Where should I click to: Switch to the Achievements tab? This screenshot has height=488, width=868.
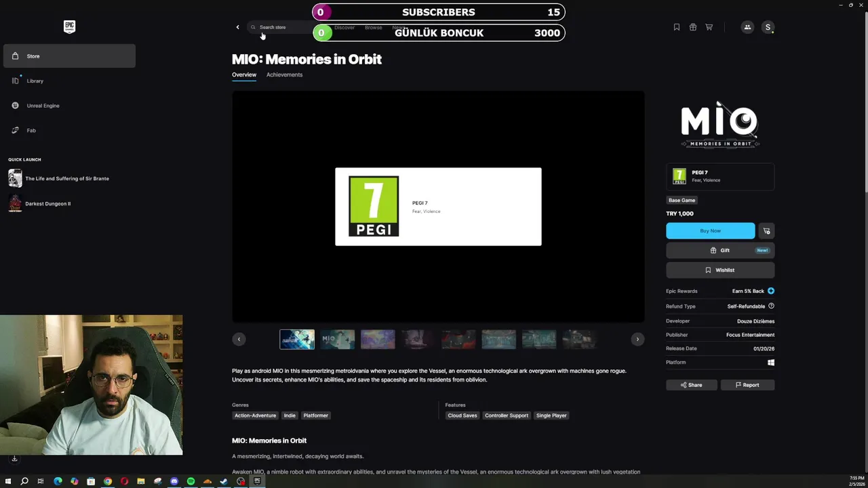(x=284, y=75)
